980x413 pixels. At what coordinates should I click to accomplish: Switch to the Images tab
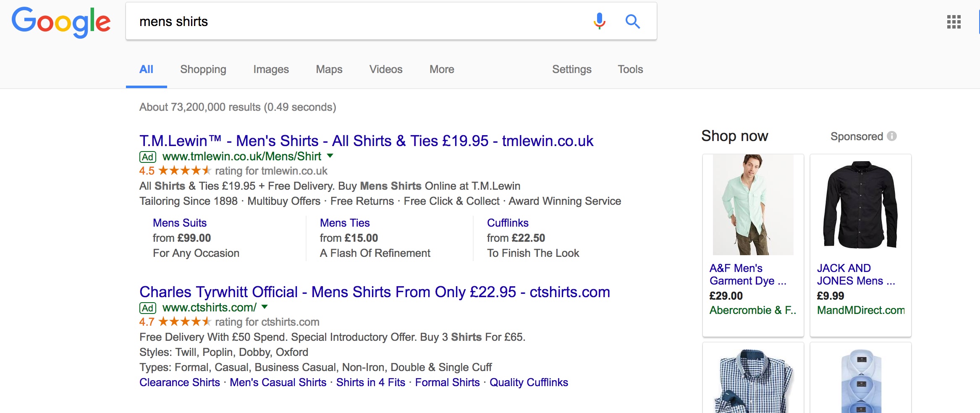pos(271,69)
